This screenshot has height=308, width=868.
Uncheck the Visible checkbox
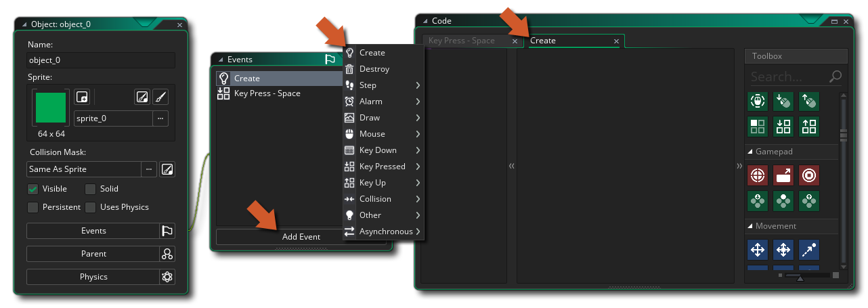[32, 189]
